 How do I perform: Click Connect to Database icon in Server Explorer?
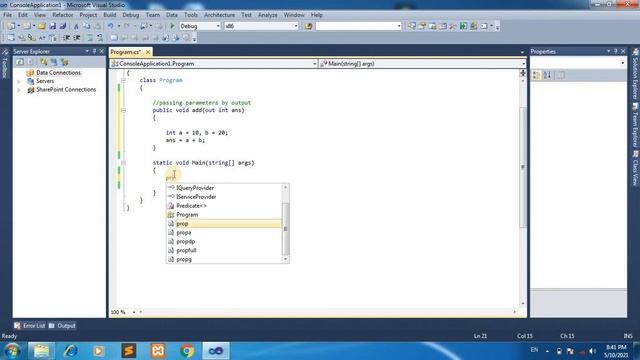(44, 62)
